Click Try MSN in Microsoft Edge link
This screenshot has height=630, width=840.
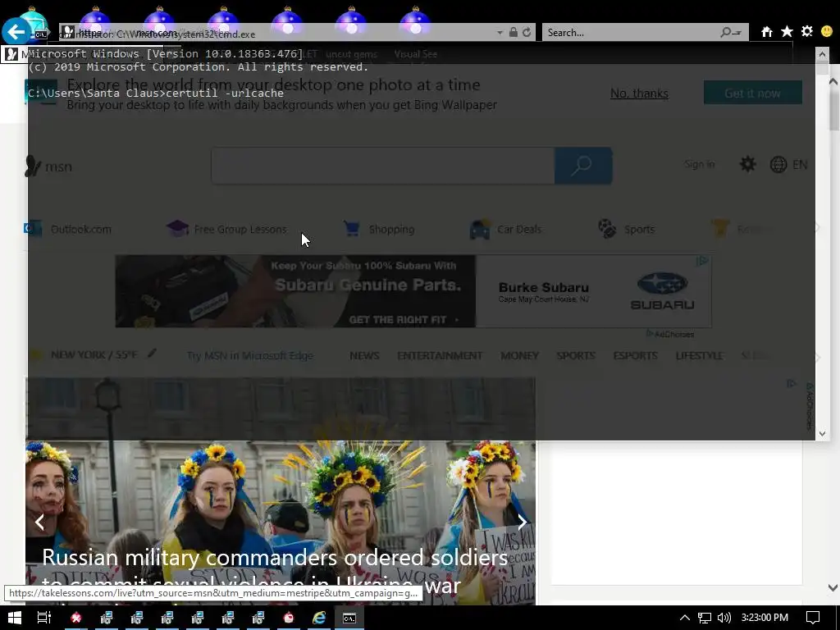coord(249,356)
